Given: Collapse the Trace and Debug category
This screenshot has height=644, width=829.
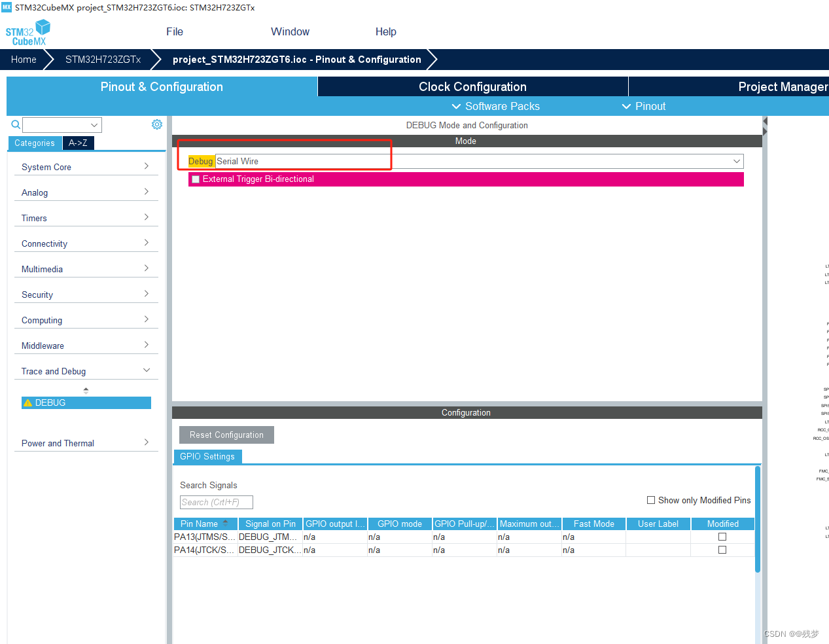Looking at the screenshot, I should pos(86,371).
